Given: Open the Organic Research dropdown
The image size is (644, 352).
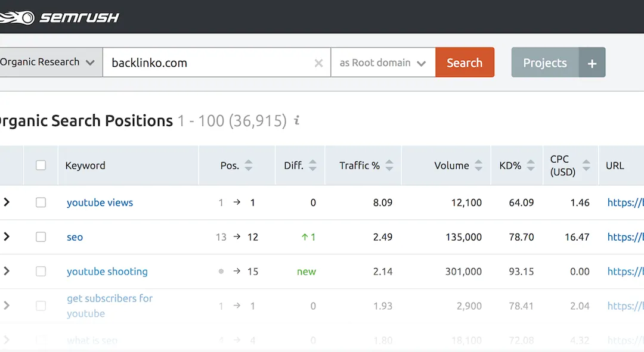Looking at the screenshot, I should point(48,63).
